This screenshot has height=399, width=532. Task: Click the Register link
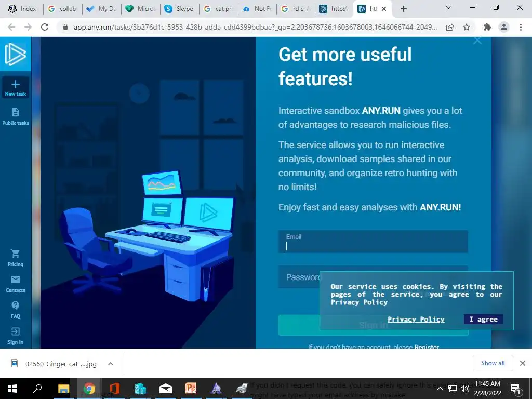pyautogui.click(x=427, y=347)
